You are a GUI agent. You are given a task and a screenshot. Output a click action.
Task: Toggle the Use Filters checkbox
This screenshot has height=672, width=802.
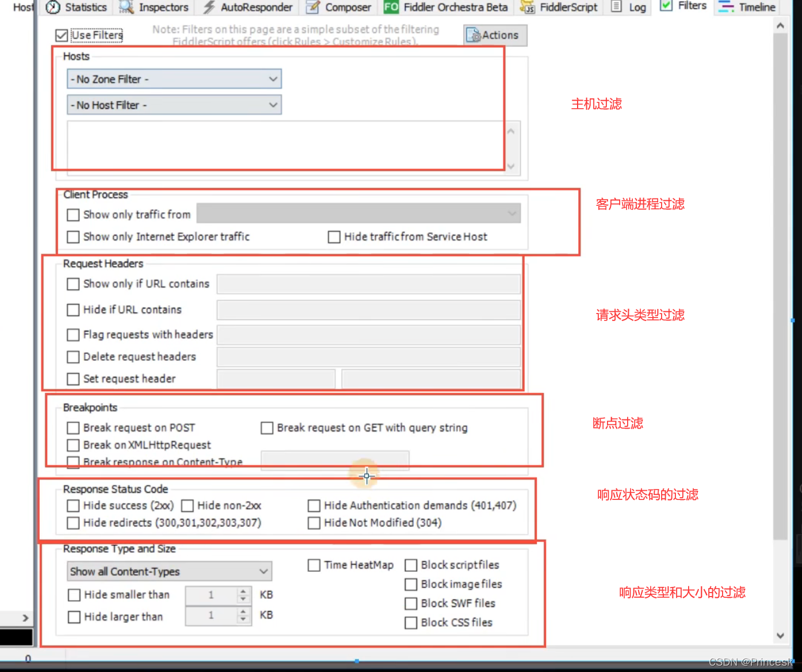(x=62, y=35)
